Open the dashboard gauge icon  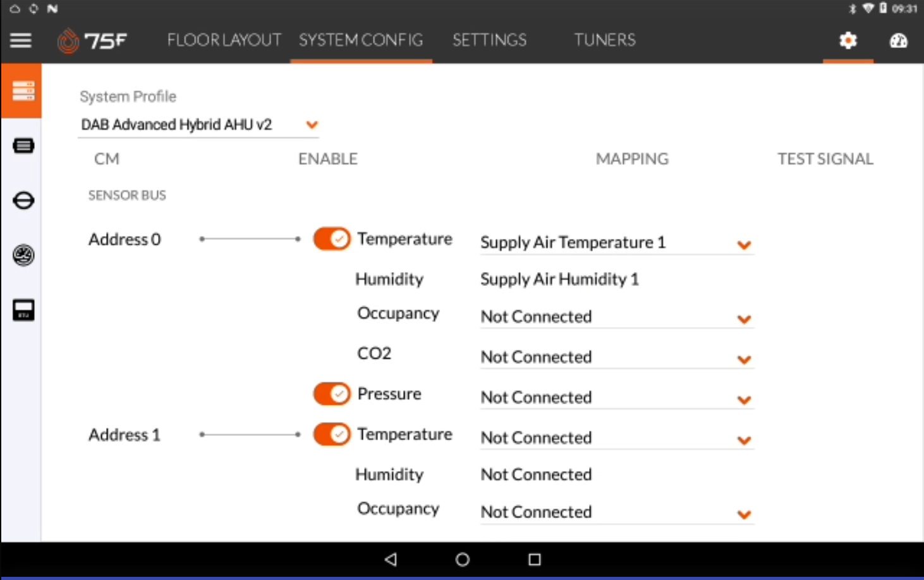[x=898, y=40]
